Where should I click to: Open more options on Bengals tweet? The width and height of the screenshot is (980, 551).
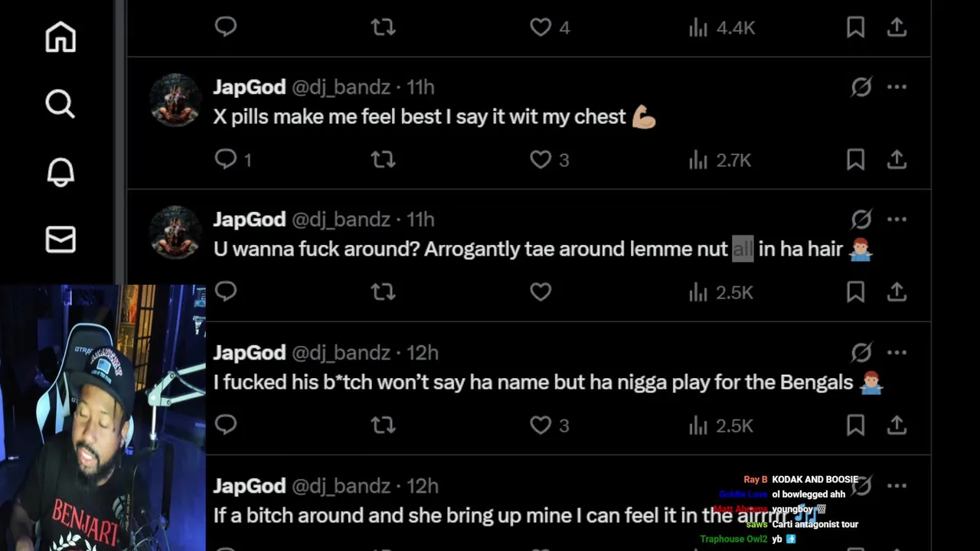pyautogui.click(x=897, y=353)
